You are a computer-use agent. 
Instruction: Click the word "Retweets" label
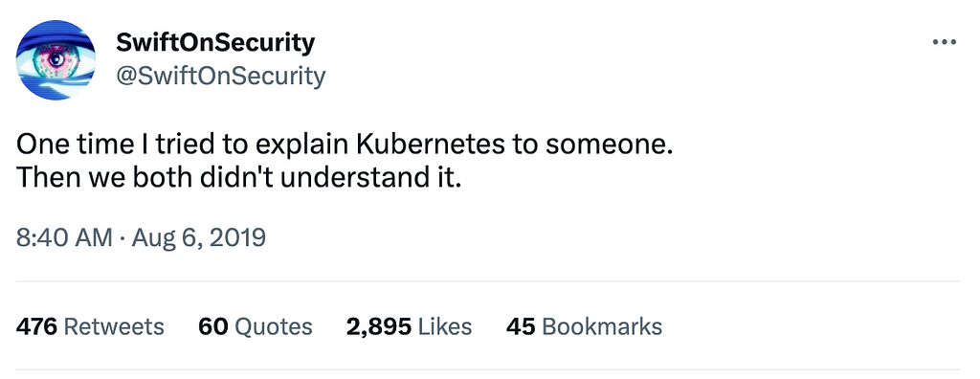click(115, 326)
